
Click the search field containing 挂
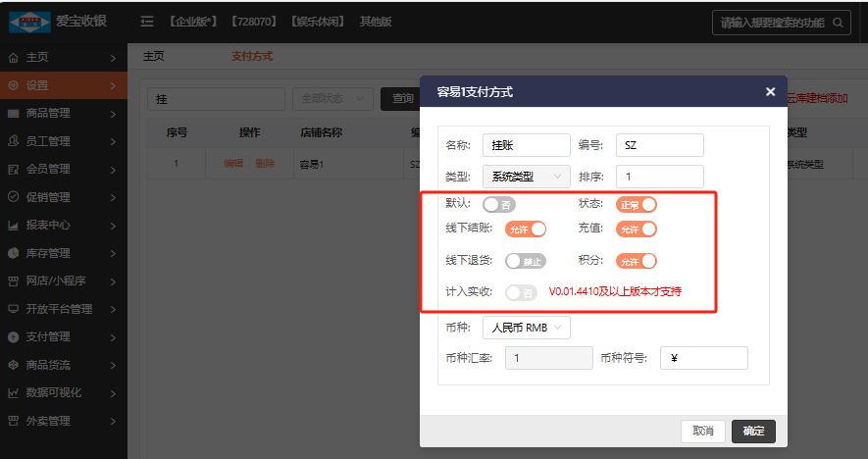coord(217,99)
